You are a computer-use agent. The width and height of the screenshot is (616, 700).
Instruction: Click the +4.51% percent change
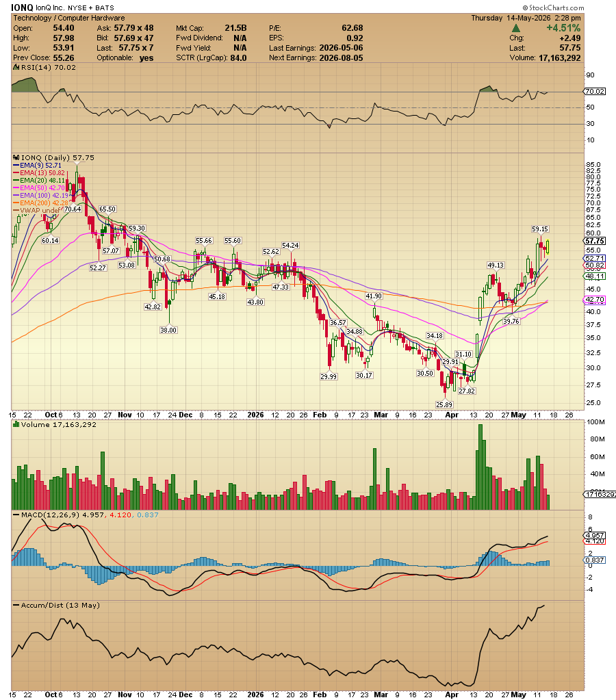click(x=563, y=28)
